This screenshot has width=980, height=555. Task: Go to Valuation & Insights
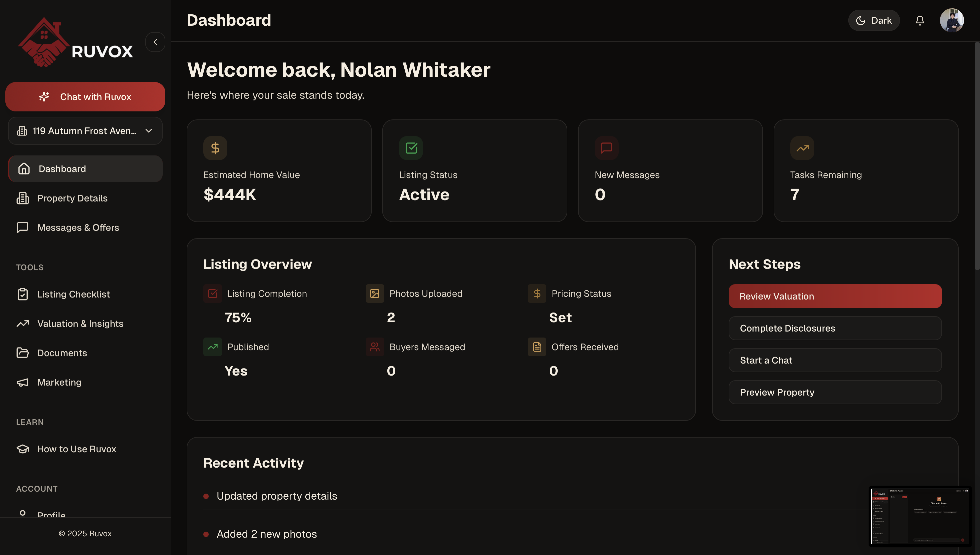click(x=80, y=324)
